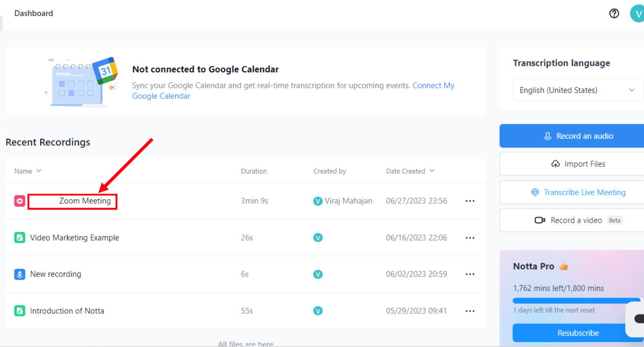The height and width of the screenshot is (347, 644).
Task: Open the user profile avatar in header
Action: tap(637, 13)
